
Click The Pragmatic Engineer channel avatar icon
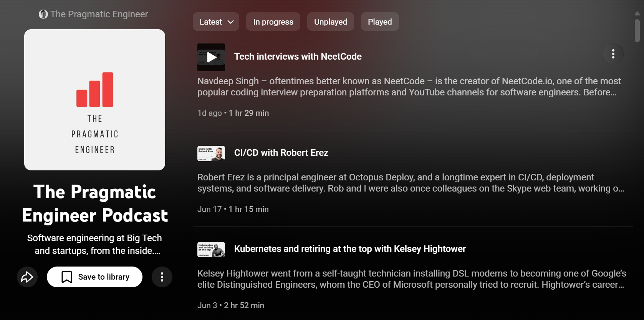[x=43, y=14]
